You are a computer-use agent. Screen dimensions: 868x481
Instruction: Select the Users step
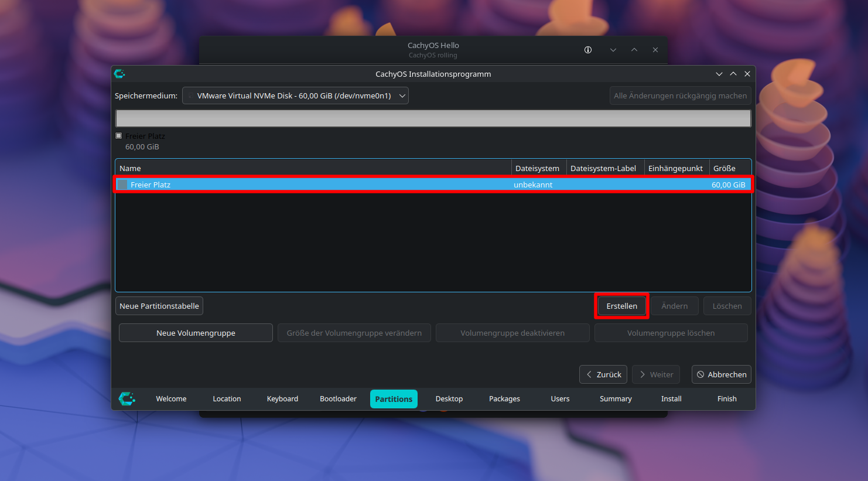click(x=560, y=399)
